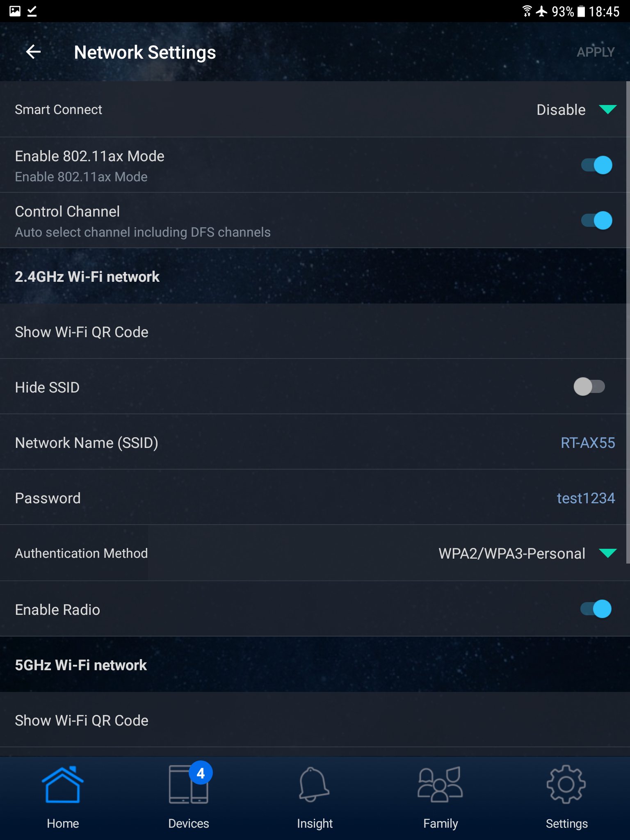Turn off Control Channel auto select switch
This screenshot has height=840, width=630.
pyautogui.click(x=597, y=221)
